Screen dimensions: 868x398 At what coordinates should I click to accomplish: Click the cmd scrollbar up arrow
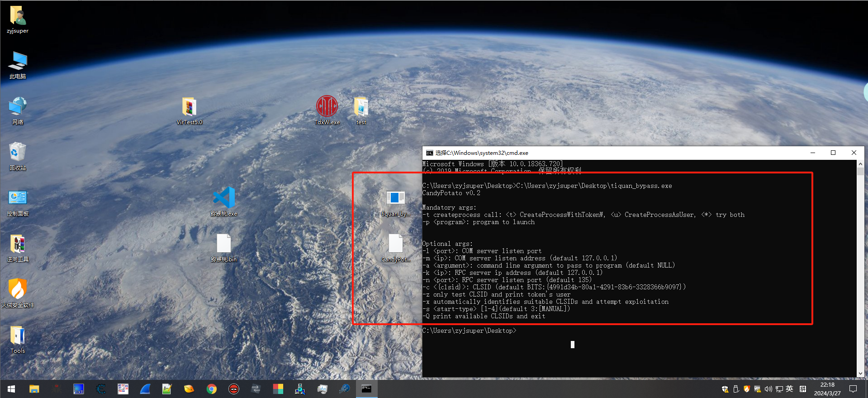pyautogui.click(x=860, y=163)
